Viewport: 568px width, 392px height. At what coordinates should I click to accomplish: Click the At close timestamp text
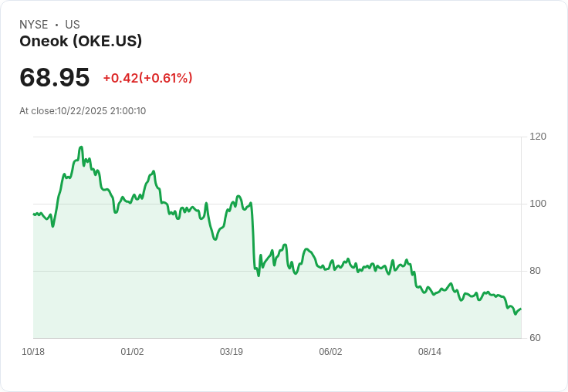pyautogui.click(x=83, y=111)
